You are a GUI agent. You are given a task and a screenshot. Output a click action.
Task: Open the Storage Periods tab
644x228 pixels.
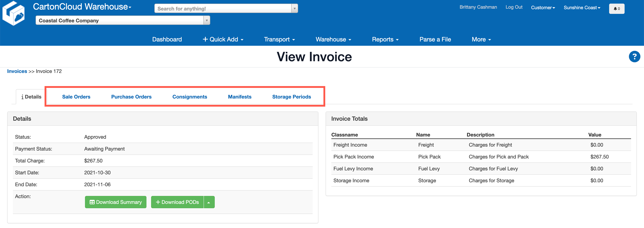pyautogui.click(x=291, y=97)
